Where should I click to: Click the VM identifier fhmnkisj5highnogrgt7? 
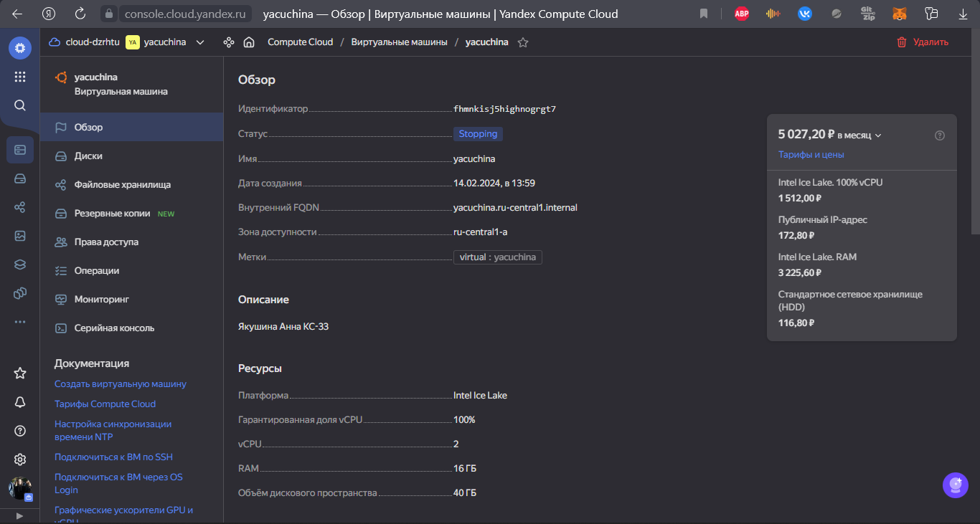(x=504, y=109)
